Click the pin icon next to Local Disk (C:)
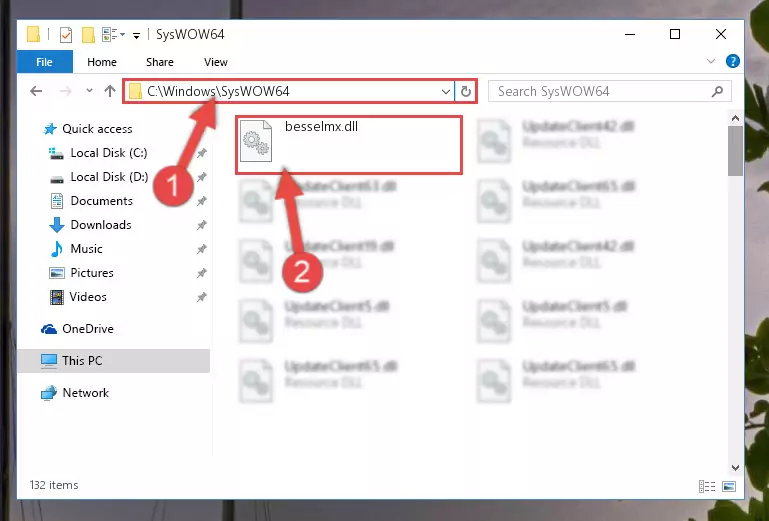 tap(202, 154)
